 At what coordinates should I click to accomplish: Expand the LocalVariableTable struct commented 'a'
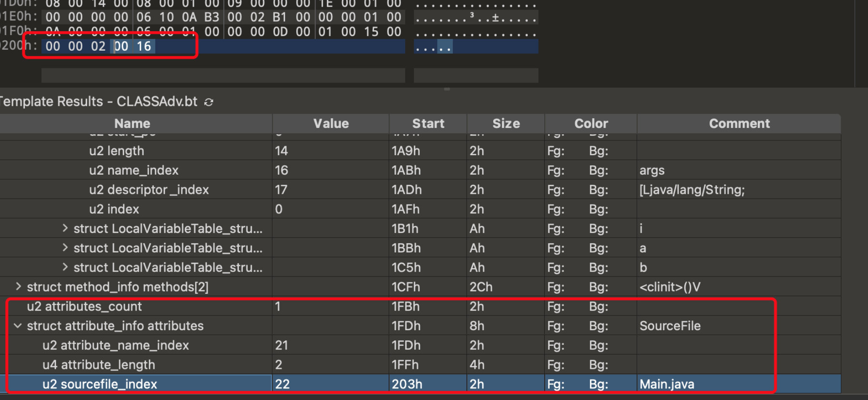pyautogui.click(x=65, y=248)
